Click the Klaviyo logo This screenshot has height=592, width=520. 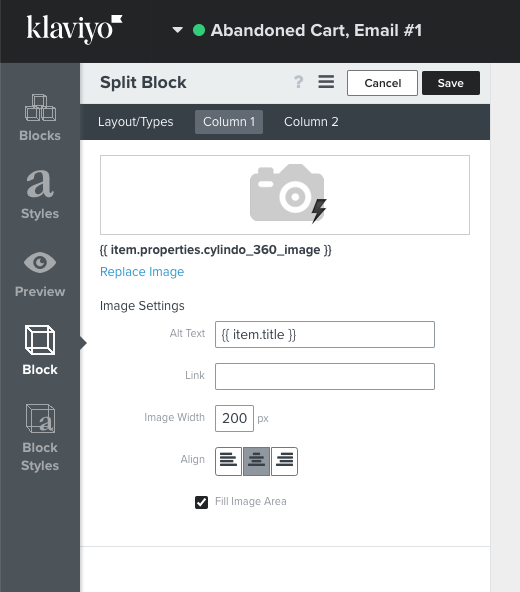74,29
